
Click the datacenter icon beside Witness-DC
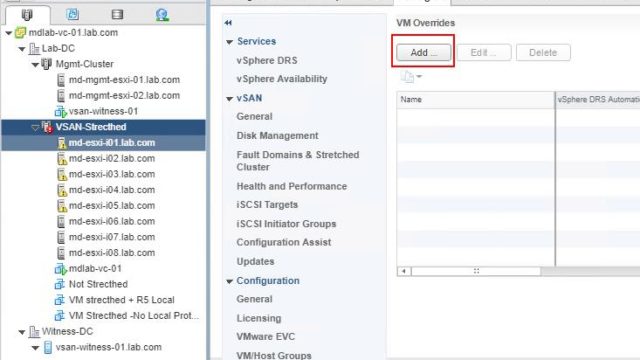pos(34,332)
